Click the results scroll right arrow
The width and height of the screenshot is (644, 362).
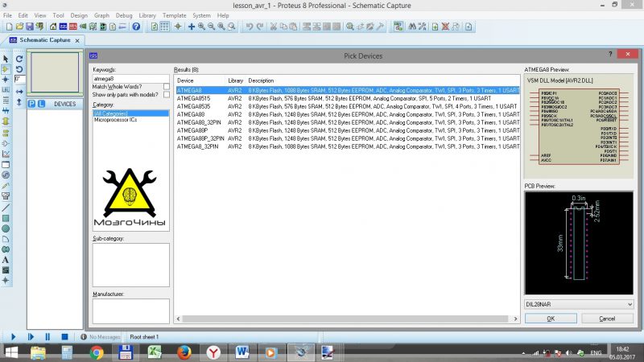click(x=515, y=319)
